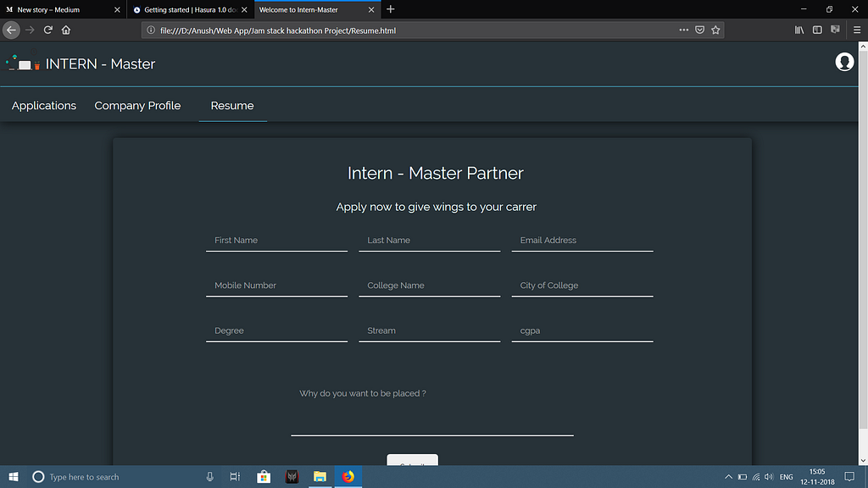The width and height of the screenshot is (868, 488).
Task: Click the Last Name field
Action: tap(430, 240)
